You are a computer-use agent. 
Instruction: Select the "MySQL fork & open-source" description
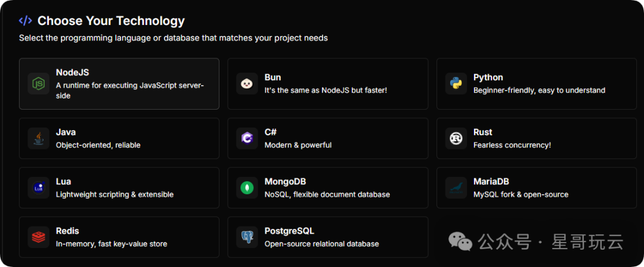pos(521,194)
